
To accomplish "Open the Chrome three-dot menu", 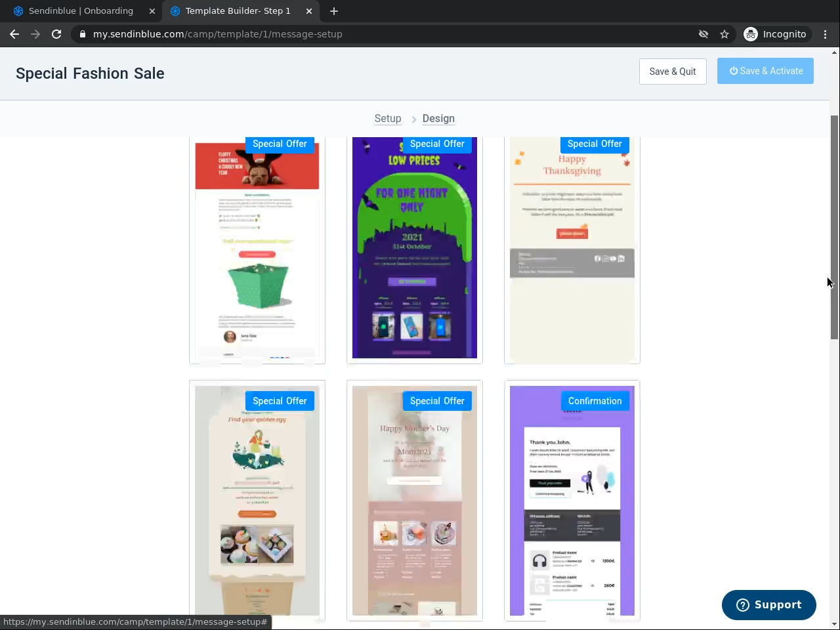I will (826, 34).
